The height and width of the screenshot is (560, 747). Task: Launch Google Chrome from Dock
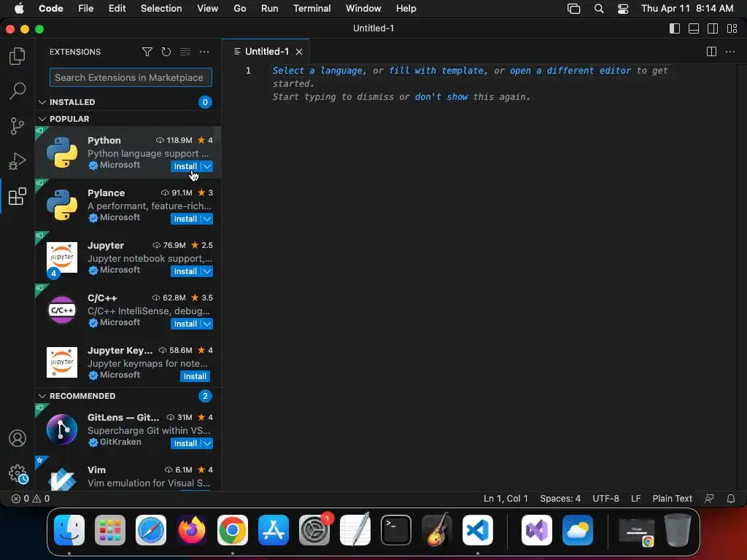233,530
